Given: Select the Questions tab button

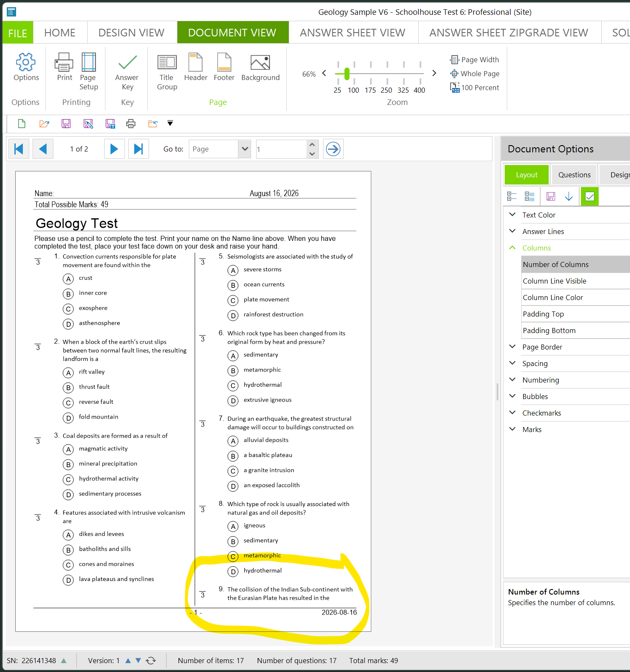Looking at the screenshot, I should tap(574, 175).
